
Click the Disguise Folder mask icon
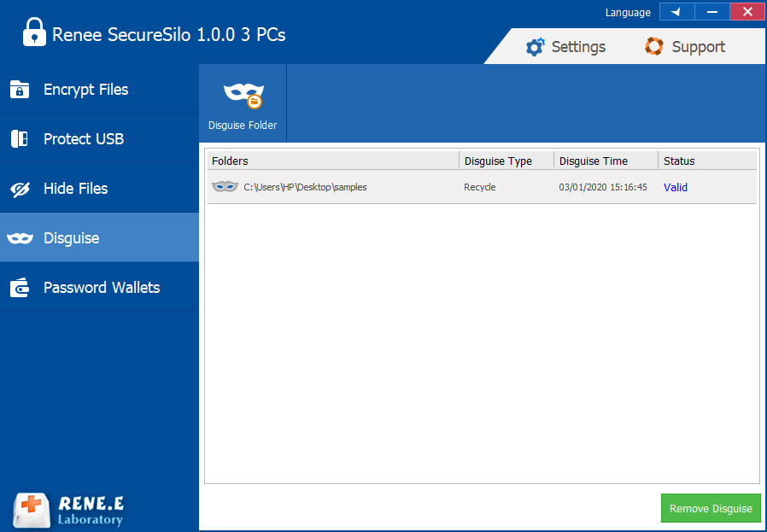(243, 94)
